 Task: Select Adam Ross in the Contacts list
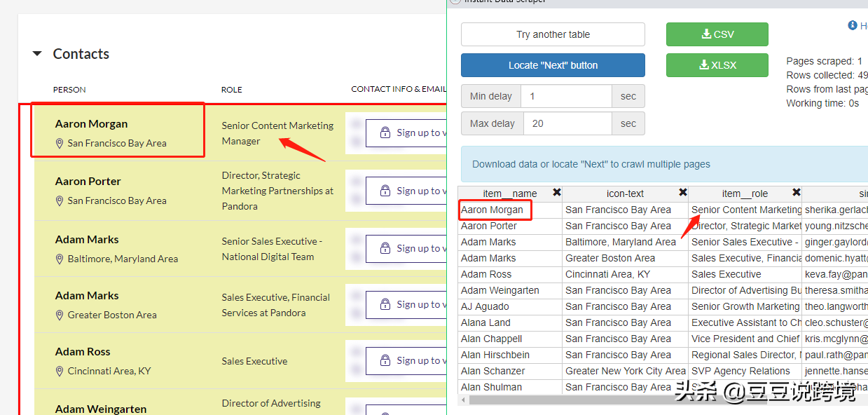click(x=83, y=352)
